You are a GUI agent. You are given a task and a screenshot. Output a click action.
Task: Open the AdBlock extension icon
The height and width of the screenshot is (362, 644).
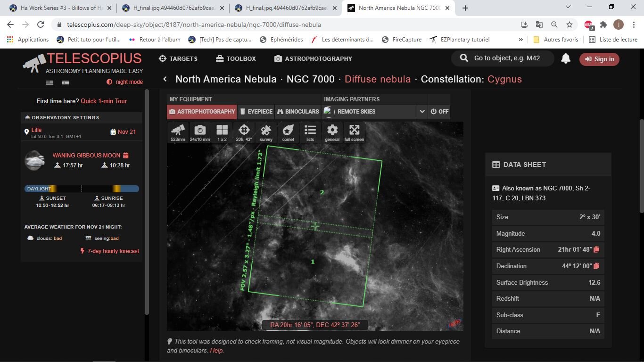coord(588,25)
